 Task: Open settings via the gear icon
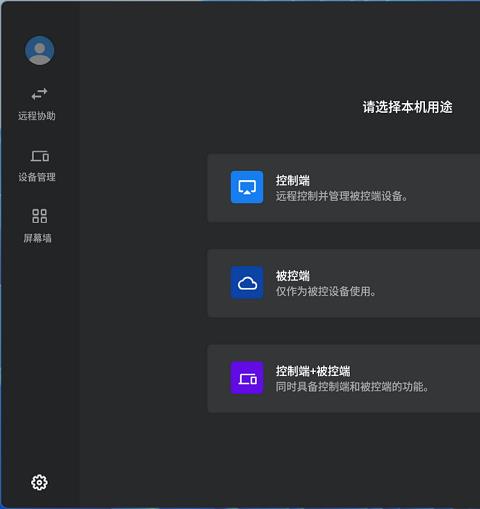(x=39, y=482)
